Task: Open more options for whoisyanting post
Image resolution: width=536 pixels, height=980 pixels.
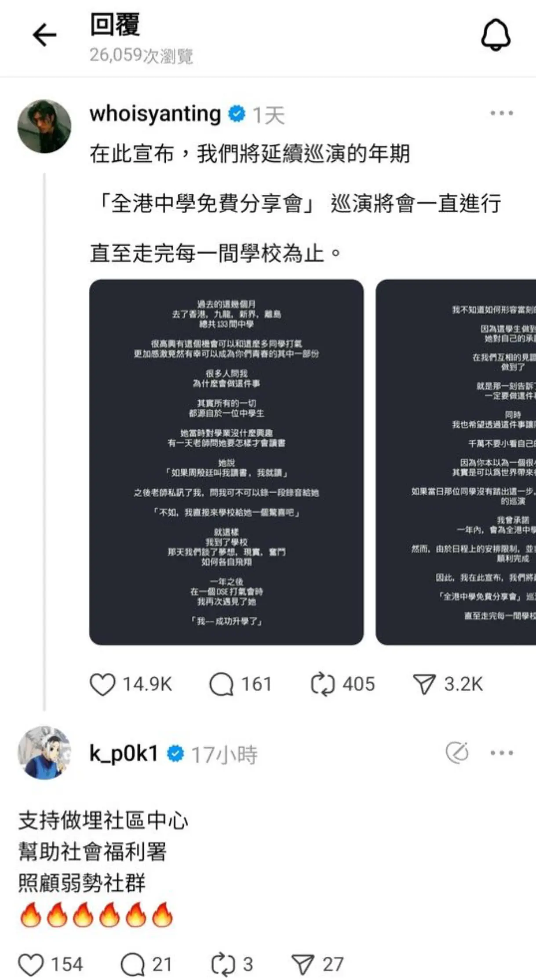Action: click(502, 113)
